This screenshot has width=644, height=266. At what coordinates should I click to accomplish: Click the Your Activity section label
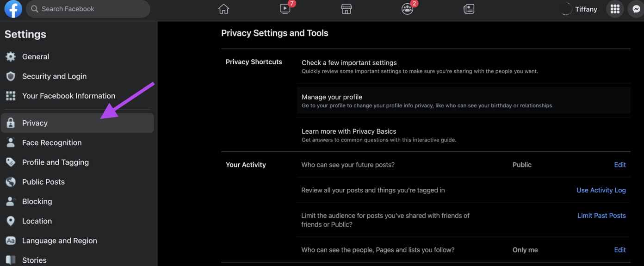[246, 165]
